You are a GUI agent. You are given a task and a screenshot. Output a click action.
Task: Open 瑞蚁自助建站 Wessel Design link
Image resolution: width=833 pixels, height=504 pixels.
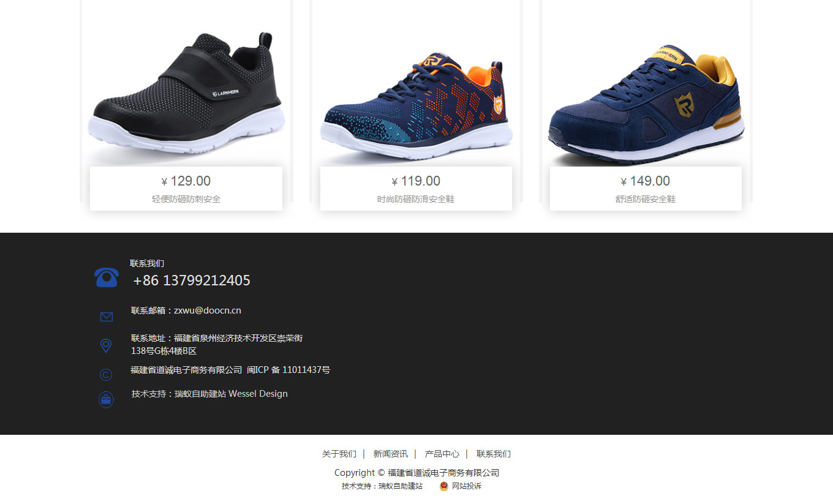pyautogui.click(x=231, y=394)
